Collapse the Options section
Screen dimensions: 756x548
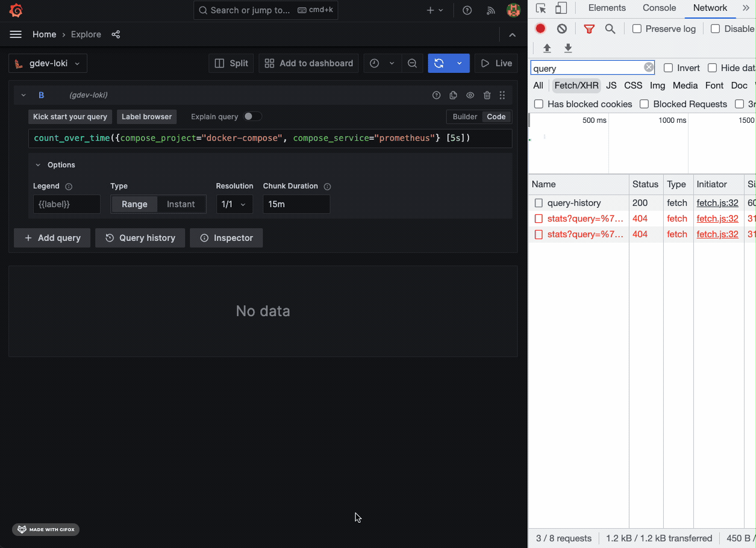pyautogui.click(x=37, y=164)
